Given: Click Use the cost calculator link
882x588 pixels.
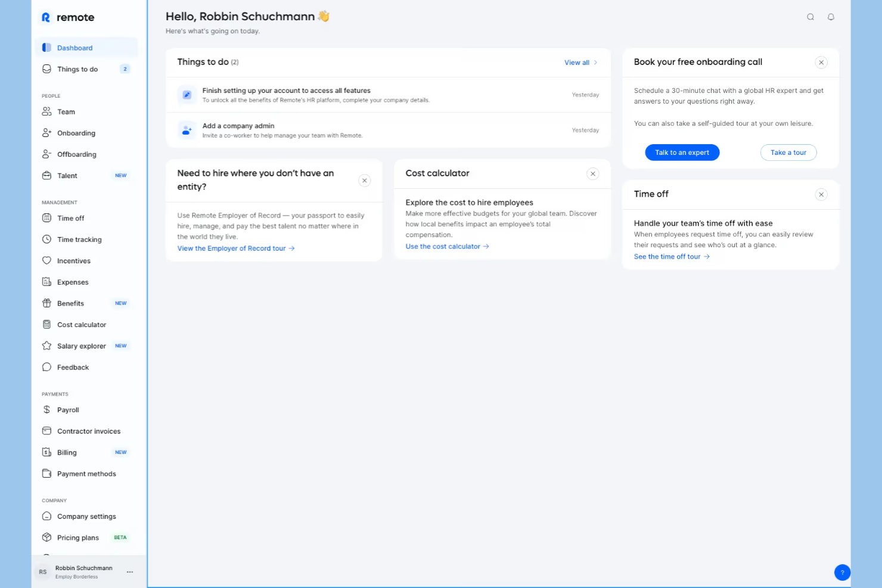Looking at the screenshot, I should click(x=447, y=247).
